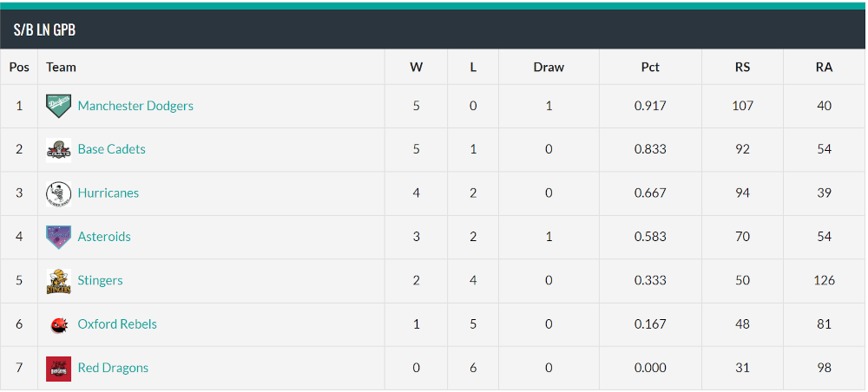Click the Base Cadets team logo
Screen dimensions: 868x392
coord(58,149)
